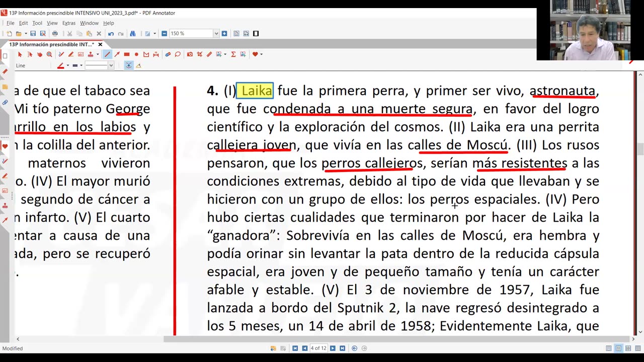Go to the first page
Viewport: 644px width, 362px height.
tap(295, 348)
